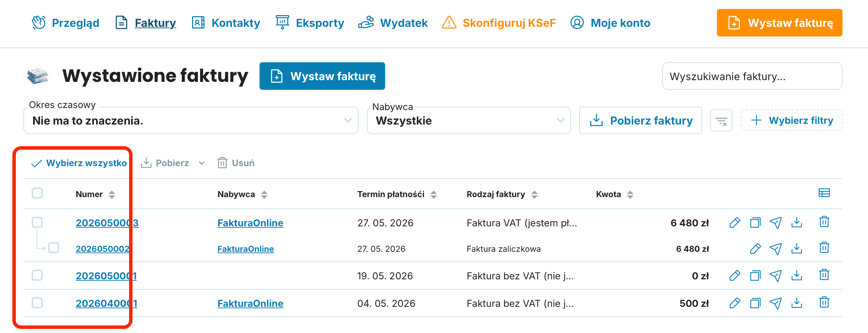The image size is (868, 333).
Task: Go to Przegląd in the top navigation
Action: pos(65,23)
